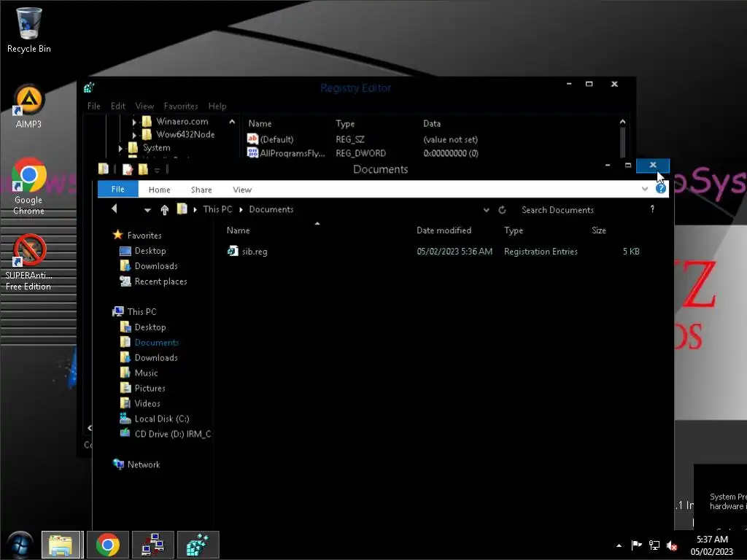747x560 pixels.
Task: Select the Wow6432Node registry key
Action: click(185, 135)
